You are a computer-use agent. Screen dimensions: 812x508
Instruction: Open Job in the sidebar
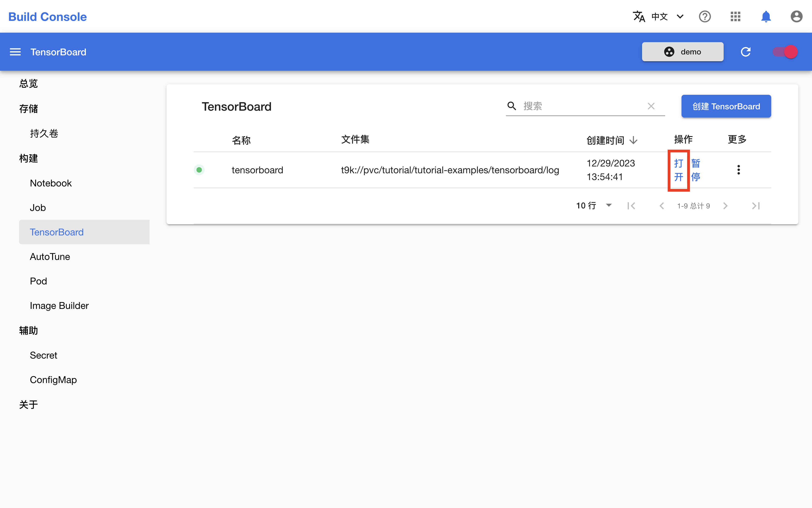coord(38,208)
